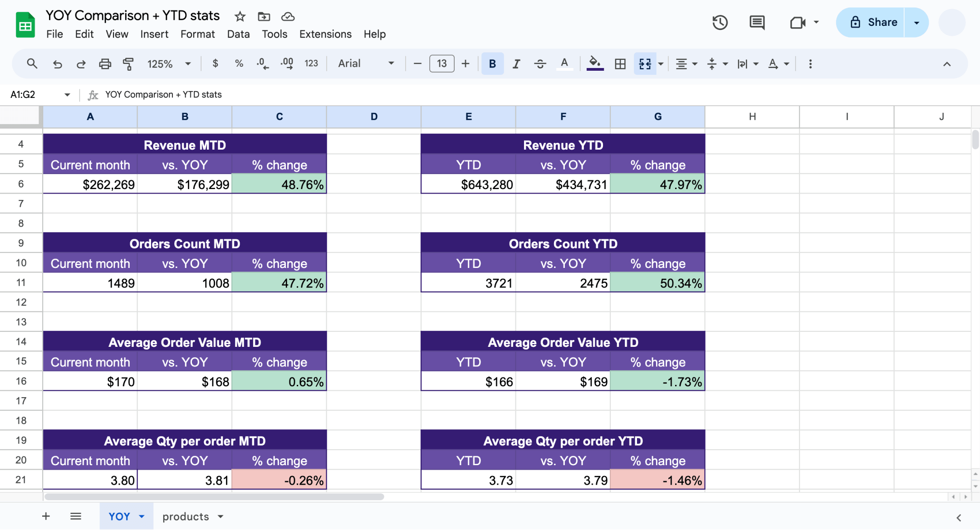The height and width of the screenshot is (530, 980).
Task: Format selection as currency
Action: point(215,63)
